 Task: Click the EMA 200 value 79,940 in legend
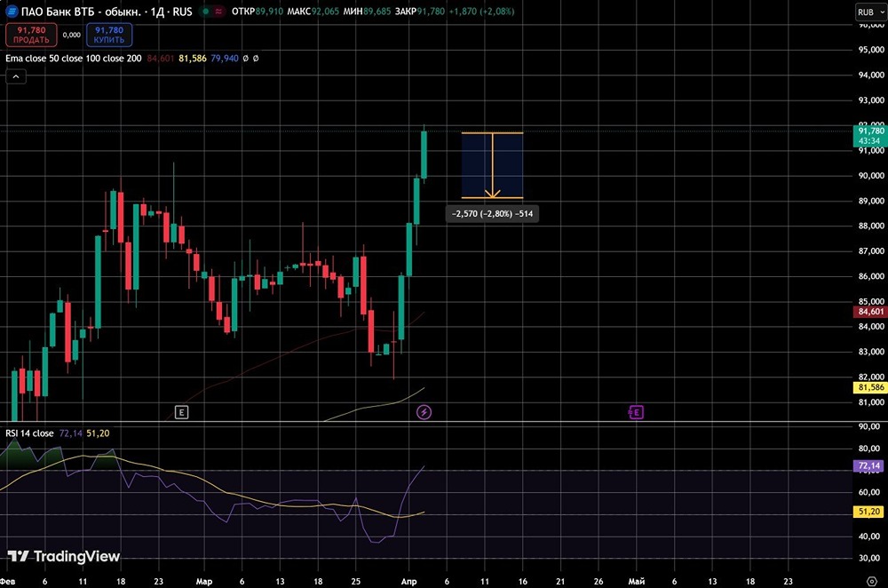[225, 59]
